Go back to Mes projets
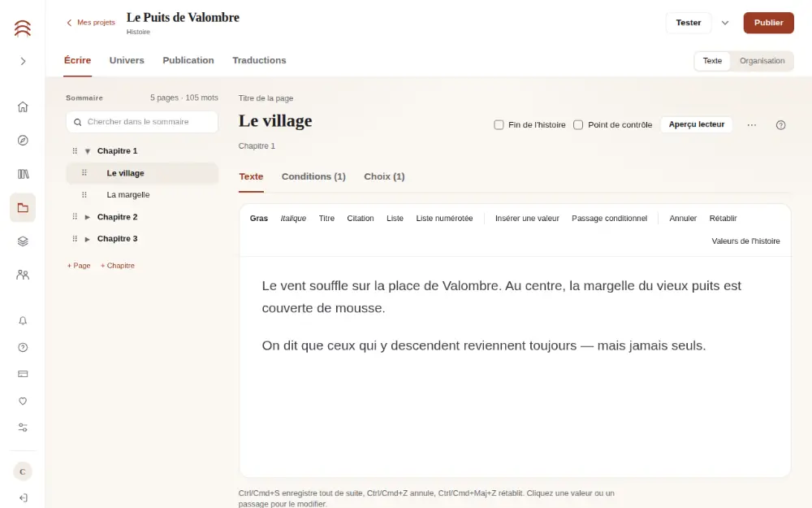812x508 pixels. (91, 22)
